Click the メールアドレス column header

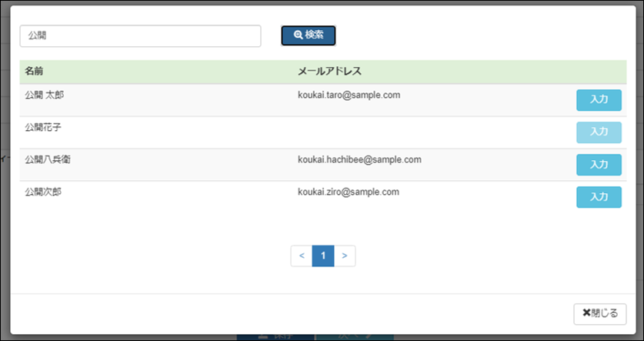(329, 72)
